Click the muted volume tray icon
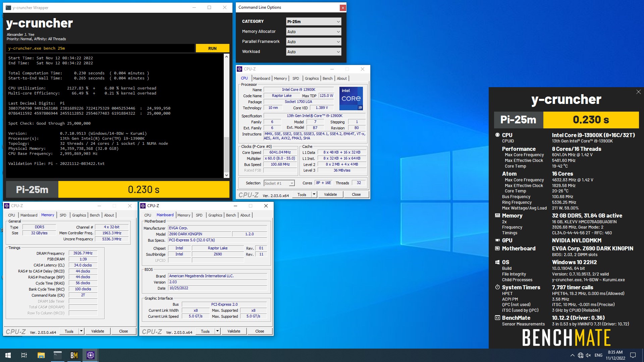The height and width of the screenshot is (362, 644). click(x=588, y=355)
